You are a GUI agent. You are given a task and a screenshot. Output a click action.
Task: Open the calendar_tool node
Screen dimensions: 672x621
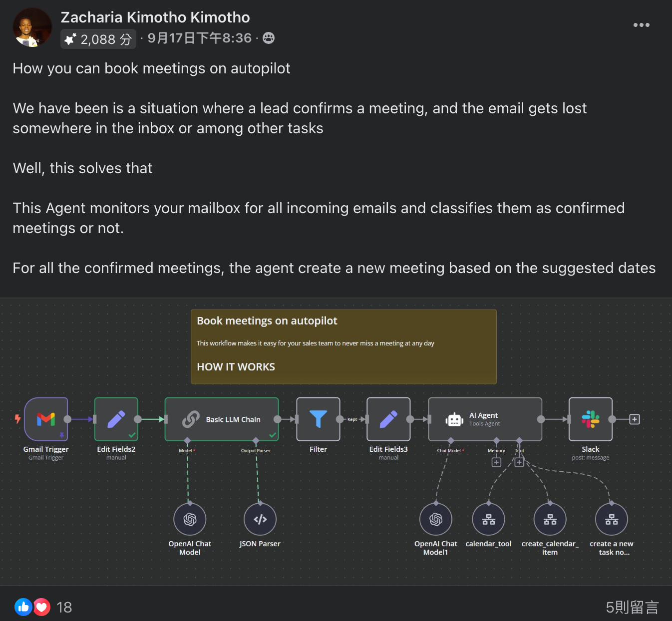489,520
